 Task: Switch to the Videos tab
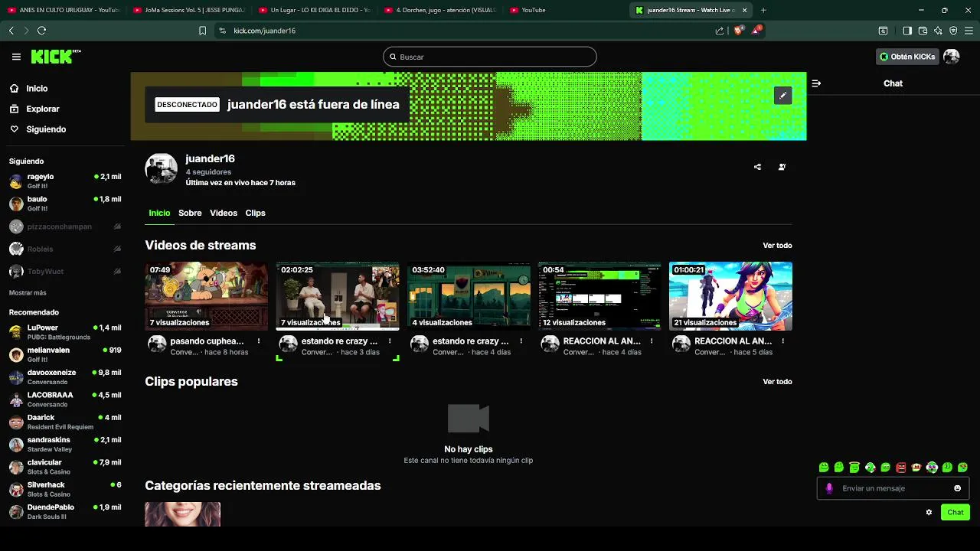coord(224,213)
